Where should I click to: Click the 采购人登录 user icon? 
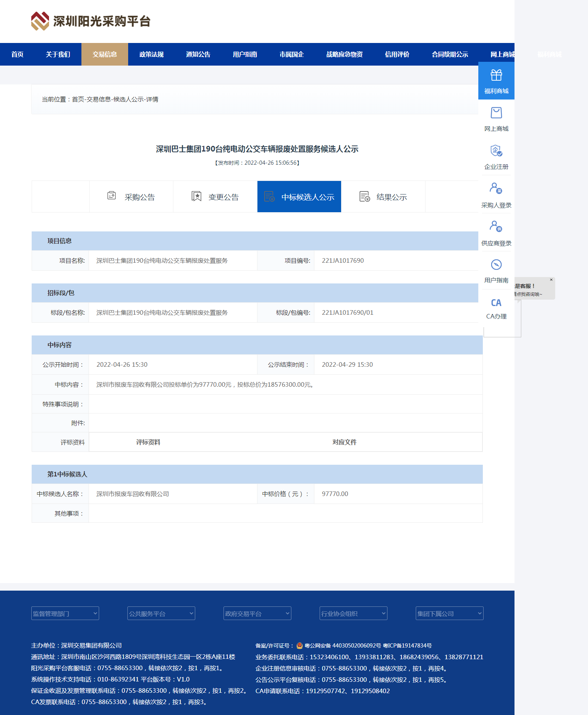coord(496,188)
